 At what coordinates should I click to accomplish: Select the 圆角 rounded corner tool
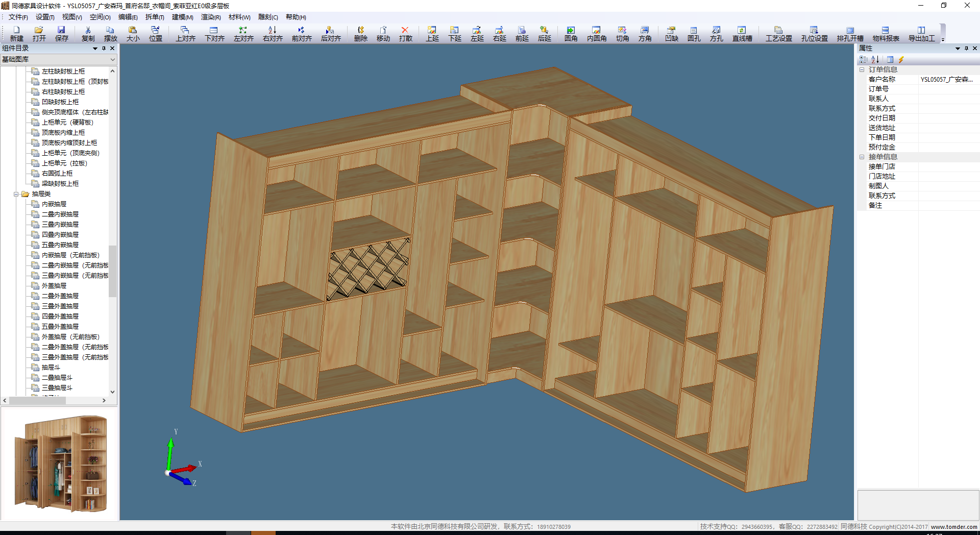(571, 34)
